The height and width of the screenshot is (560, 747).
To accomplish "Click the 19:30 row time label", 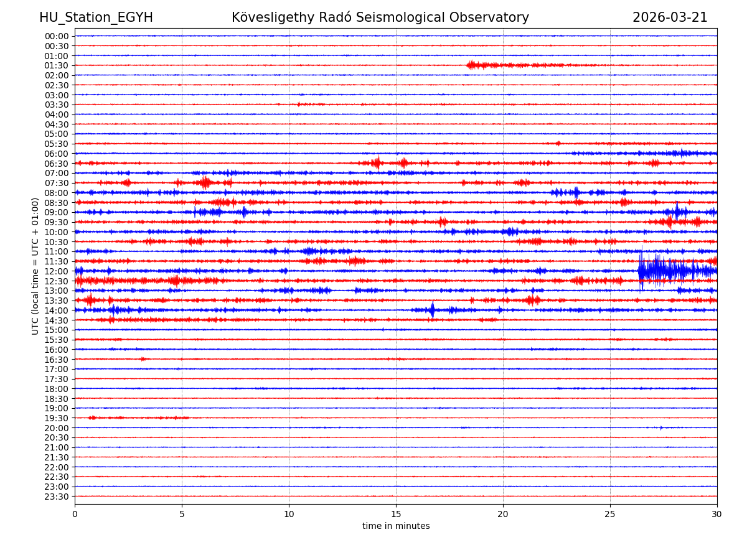I will pyautogui.click(x=56, y=418).
